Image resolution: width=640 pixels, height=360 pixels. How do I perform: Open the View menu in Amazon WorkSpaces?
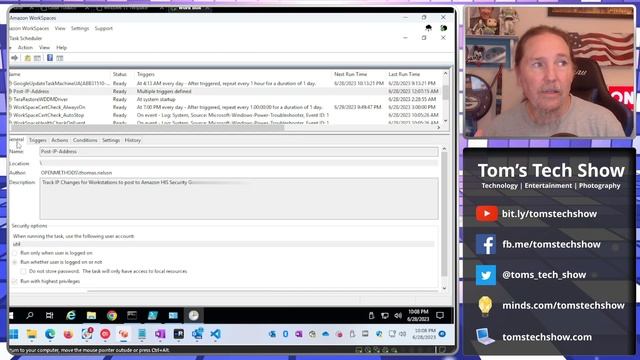[x=60, y=29]
